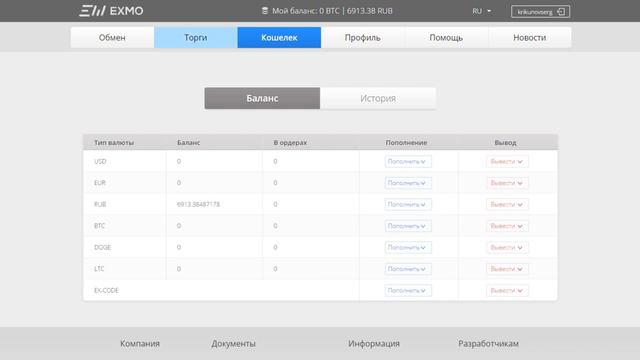Log out via the krikunovserg button
This screenshot has width=640, height=360.
coord(540,11)
